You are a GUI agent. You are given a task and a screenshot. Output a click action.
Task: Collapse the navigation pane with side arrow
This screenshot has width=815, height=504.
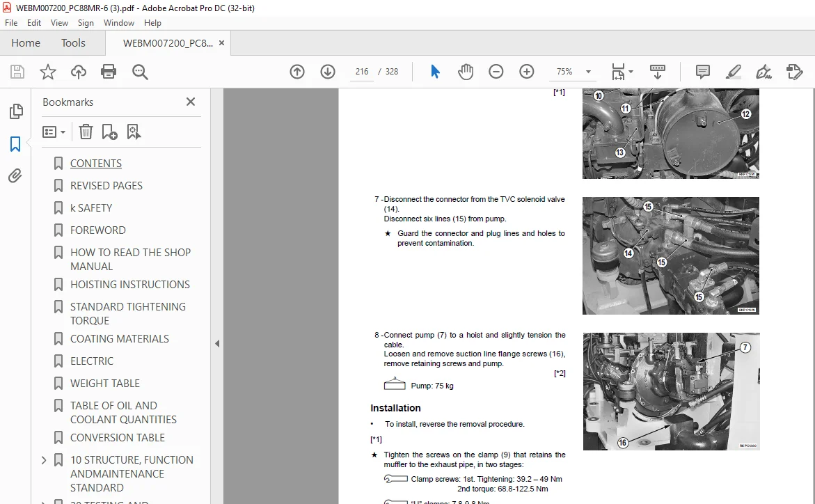(217, 343)
